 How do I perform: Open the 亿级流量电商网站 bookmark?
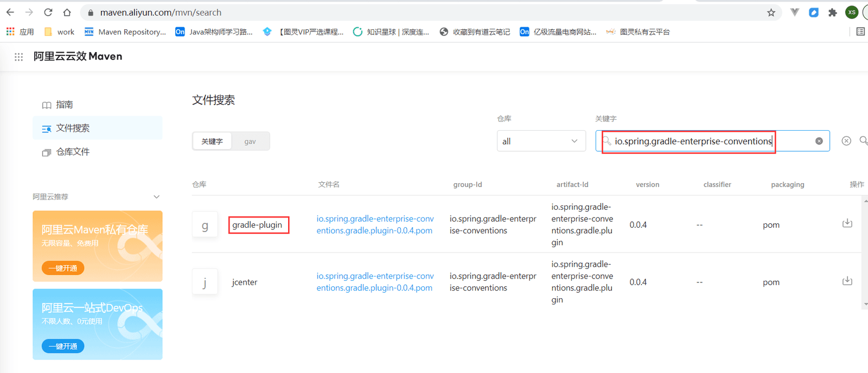[x=558, y=32]
